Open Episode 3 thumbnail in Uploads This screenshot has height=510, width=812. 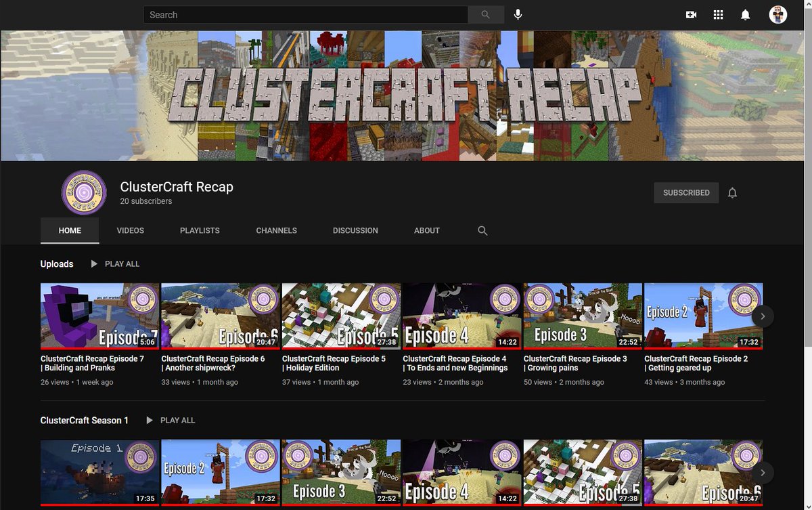coord(583,316)
